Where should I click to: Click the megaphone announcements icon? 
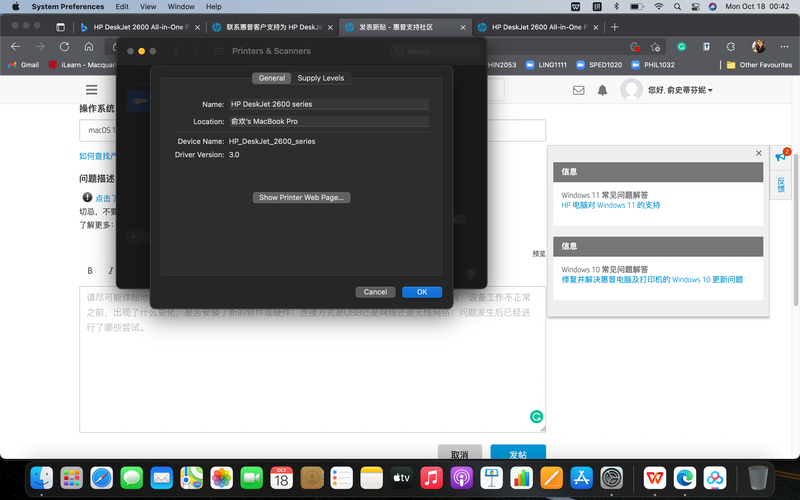pyautogui.click(x=781, y=157)
